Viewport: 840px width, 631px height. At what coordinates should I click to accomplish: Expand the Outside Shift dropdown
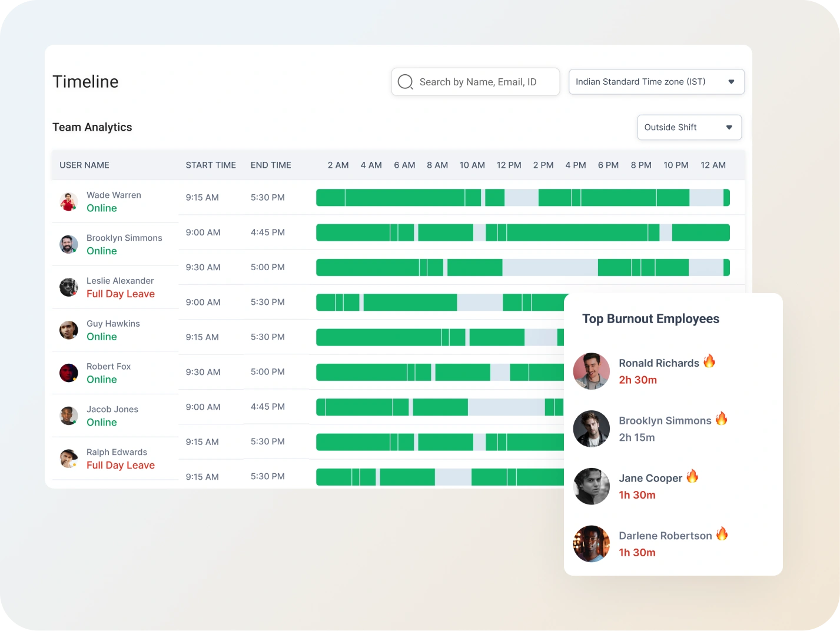(x=689, y=127)
